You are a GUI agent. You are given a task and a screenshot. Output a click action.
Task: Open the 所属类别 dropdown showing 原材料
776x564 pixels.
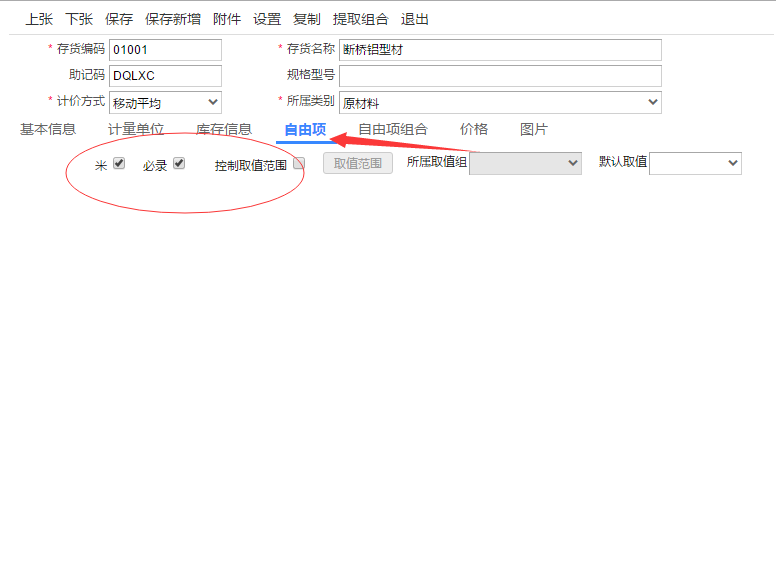click(500, 102)
